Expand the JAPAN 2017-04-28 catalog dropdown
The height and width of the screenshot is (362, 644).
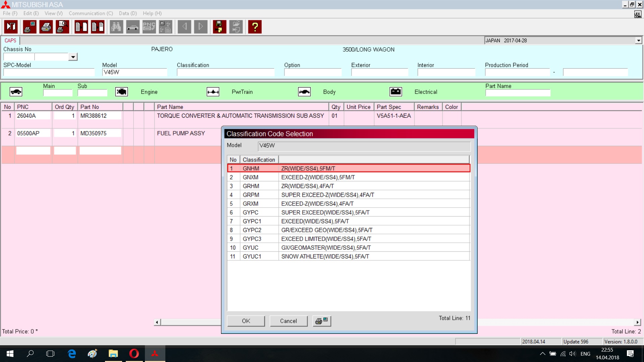point(638,41)
